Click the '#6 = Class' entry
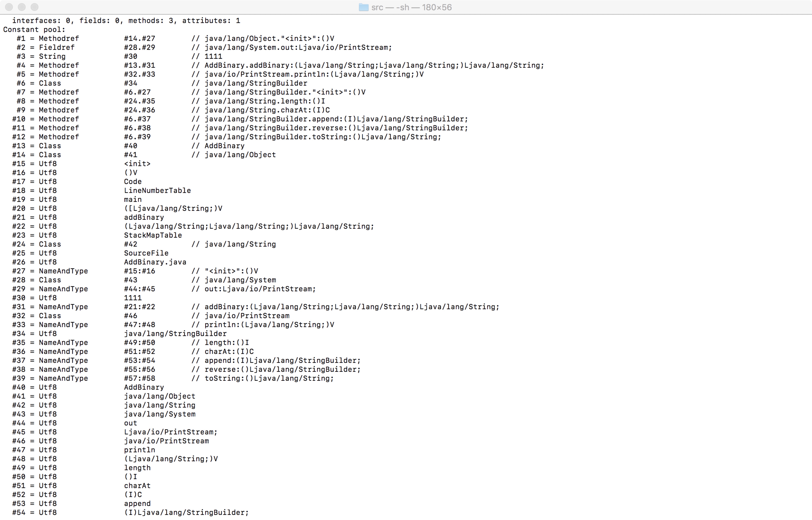Viewport: 812px width, 520px height. (x=39, y=83)
